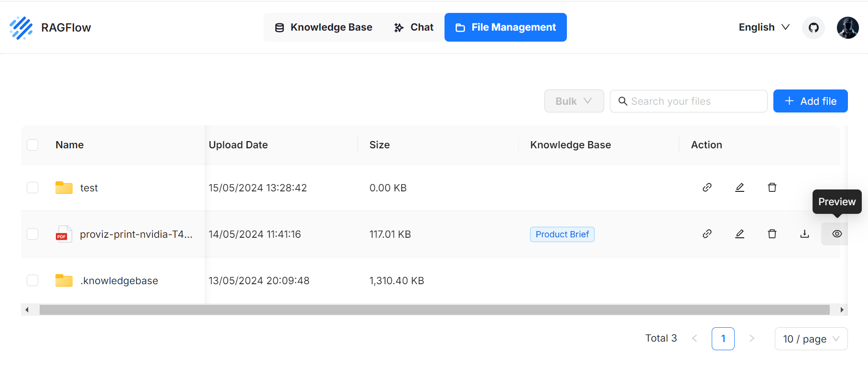The width and height of the screenshot is (868, 388).
Task: Rename the test folder via pencil icon
Action: [x=739, y=188]
